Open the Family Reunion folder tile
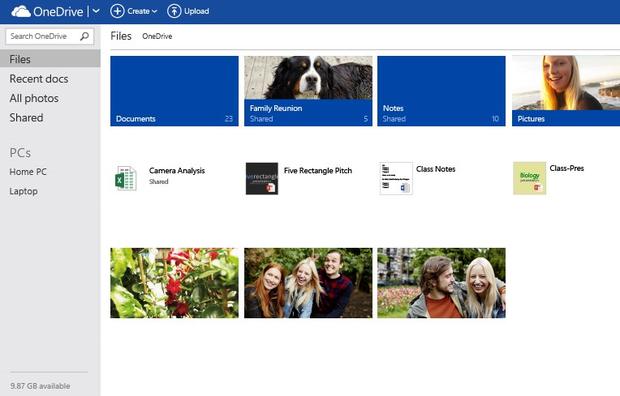Image resolution: width=620 pixels, height=396 pixels. (308, 91)
